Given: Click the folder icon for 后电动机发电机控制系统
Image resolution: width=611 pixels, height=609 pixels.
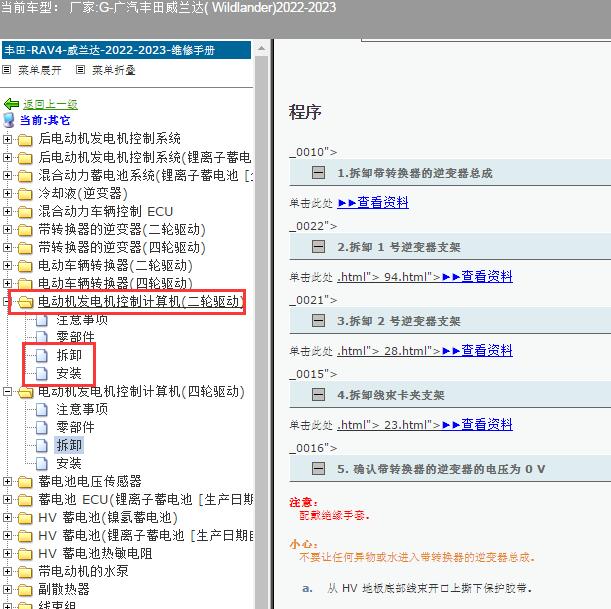Looking at the screenshot, I should click(25, 139).
